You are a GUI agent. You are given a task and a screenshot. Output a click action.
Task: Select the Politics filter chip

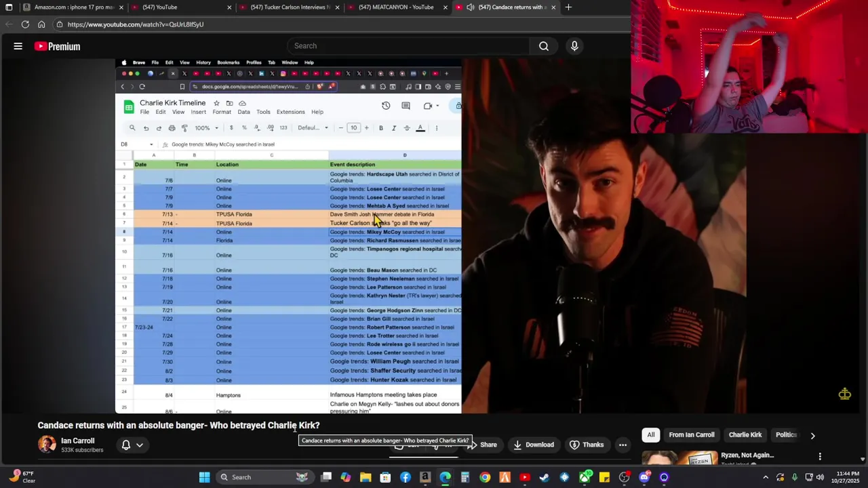pyautogui.click(x=786, y=435)
